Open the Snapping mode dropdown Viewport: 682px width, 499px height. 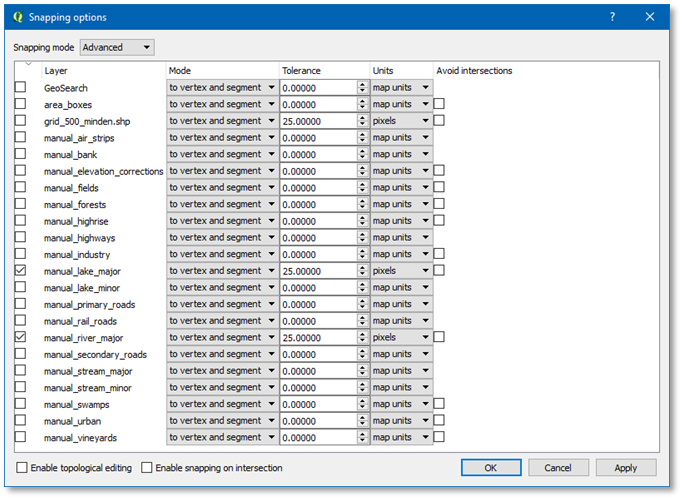(x=117, y=47)
